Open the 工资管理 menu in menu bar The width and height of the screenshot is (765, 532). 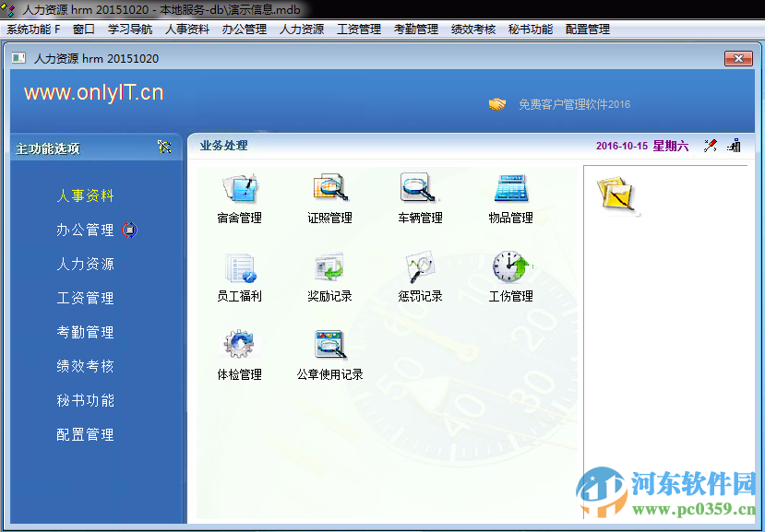click(359, 30)
